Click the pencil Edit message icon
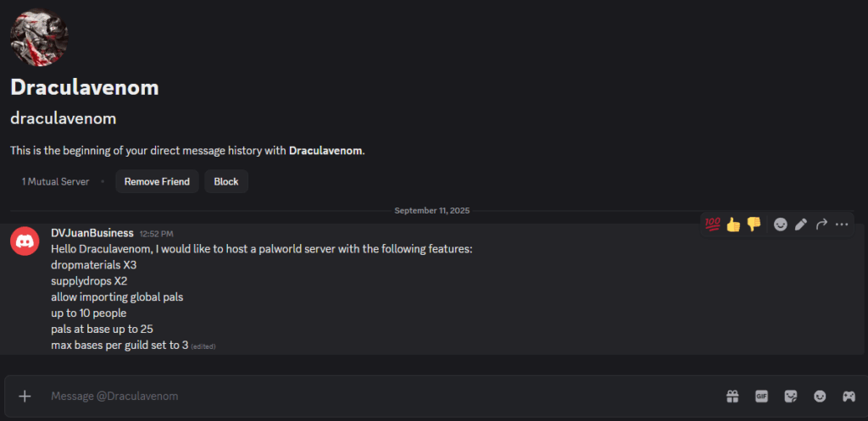 (x=801, y=224)
